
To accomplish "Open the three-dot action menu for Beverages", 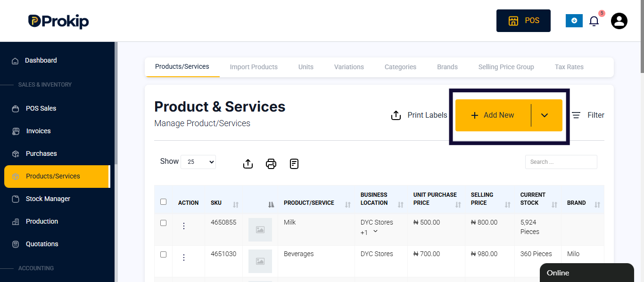I will pyautogui.click(x=184, y=258).
